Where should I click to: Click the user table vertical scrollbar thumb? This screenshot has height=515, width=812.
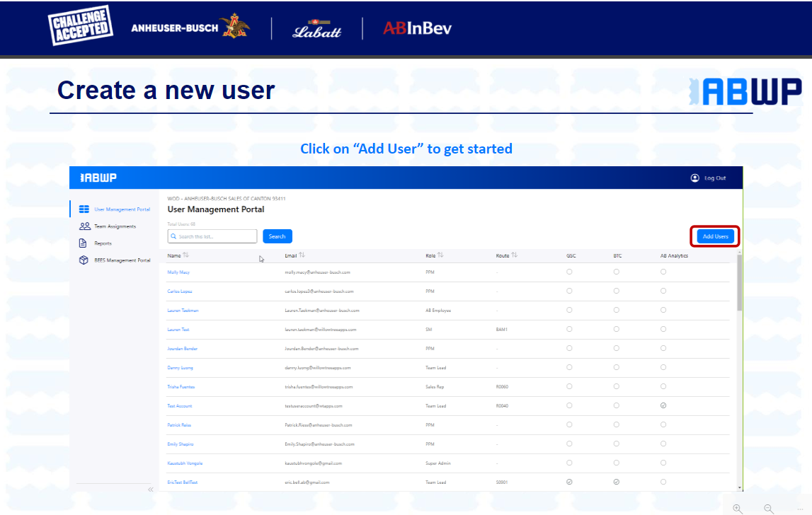740,282
